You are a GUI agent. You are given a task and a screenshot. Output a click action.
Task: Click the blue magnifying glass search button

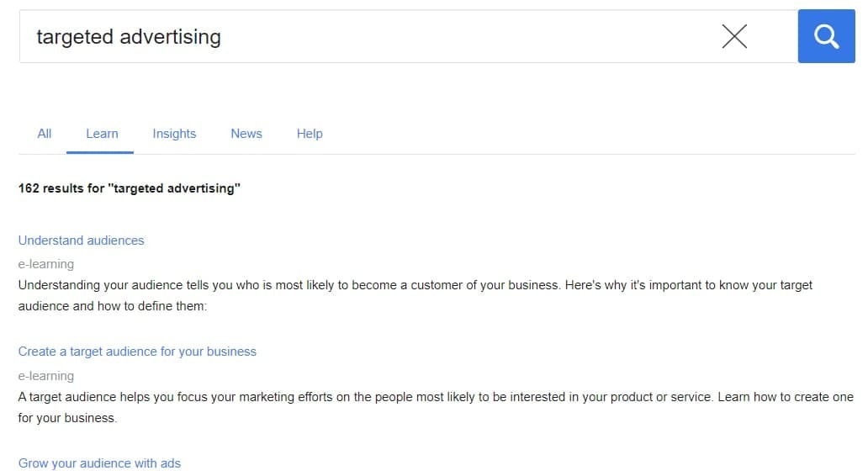pos(826,36)
